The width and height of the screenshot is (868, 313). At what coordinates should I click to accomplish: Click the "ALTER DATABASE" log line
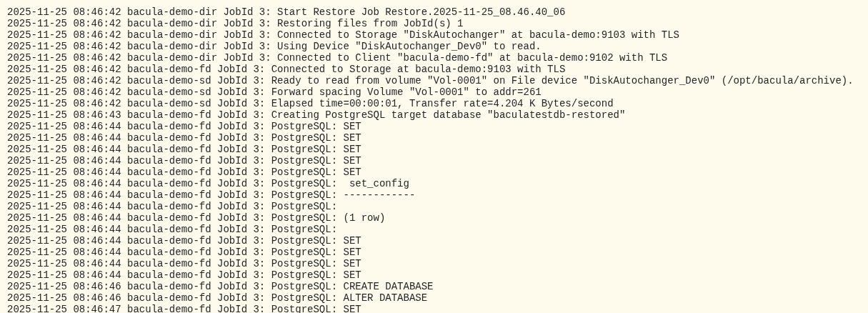[x=384, y=298]
